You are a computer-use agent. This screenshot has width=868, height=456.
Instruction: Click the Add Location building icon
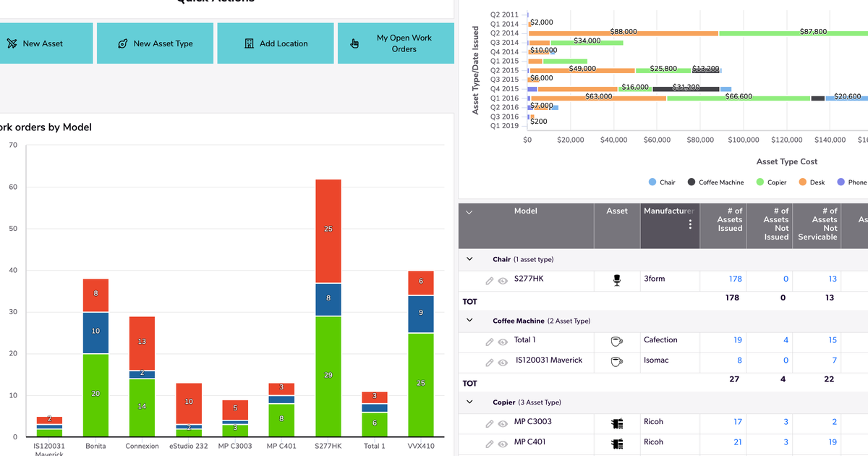tap(250, 43)
